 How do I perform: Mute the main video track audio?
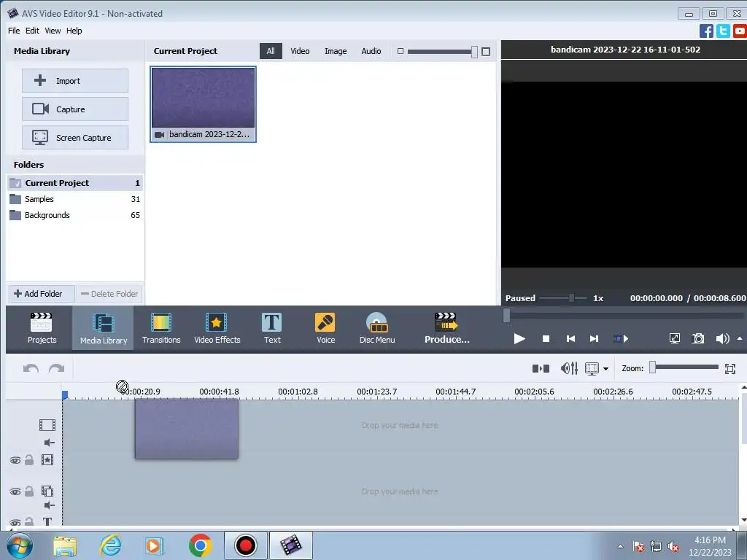(49, 443)
